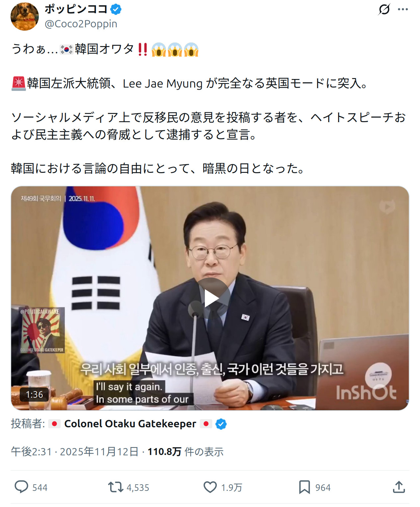Click verified badge next to Colonel Otaku Gatekeeper
Screen dimensions: 420x507
(221, 424)
